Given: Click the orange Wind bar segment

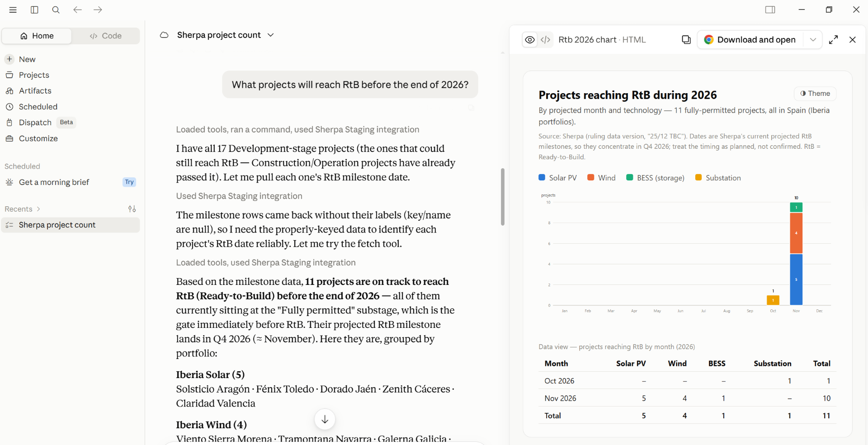Looking at the screenshot, I should pyautogui.click(x=796, y=233).
